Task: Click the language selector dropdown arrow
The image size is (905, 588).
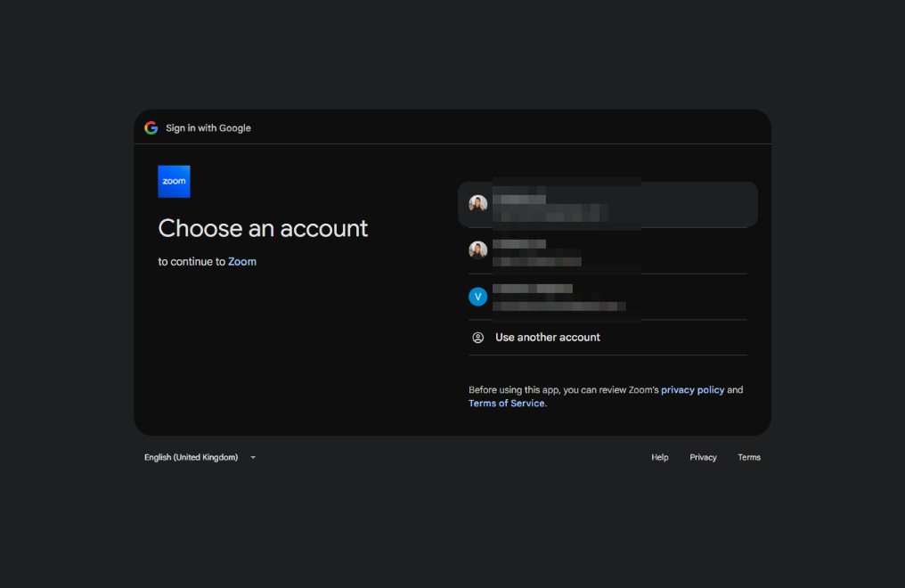Action: (253, 458)
